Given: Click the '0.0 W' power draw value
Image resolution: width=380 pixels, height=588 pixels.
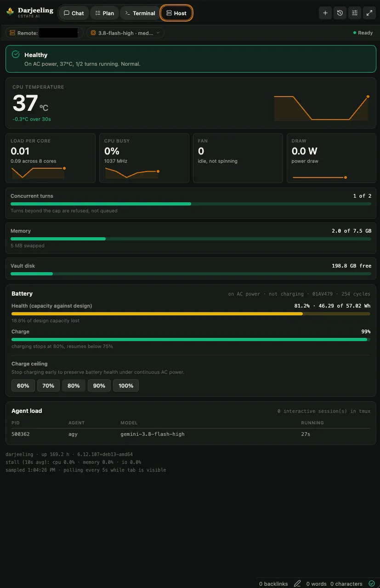Looking at the screenshot, I should tap(304, 151).
